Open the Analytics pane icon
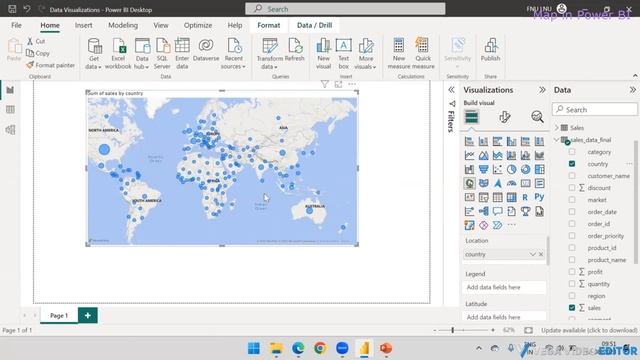The image size is (640, 360). pyautogui.click(x=537, y=117)
